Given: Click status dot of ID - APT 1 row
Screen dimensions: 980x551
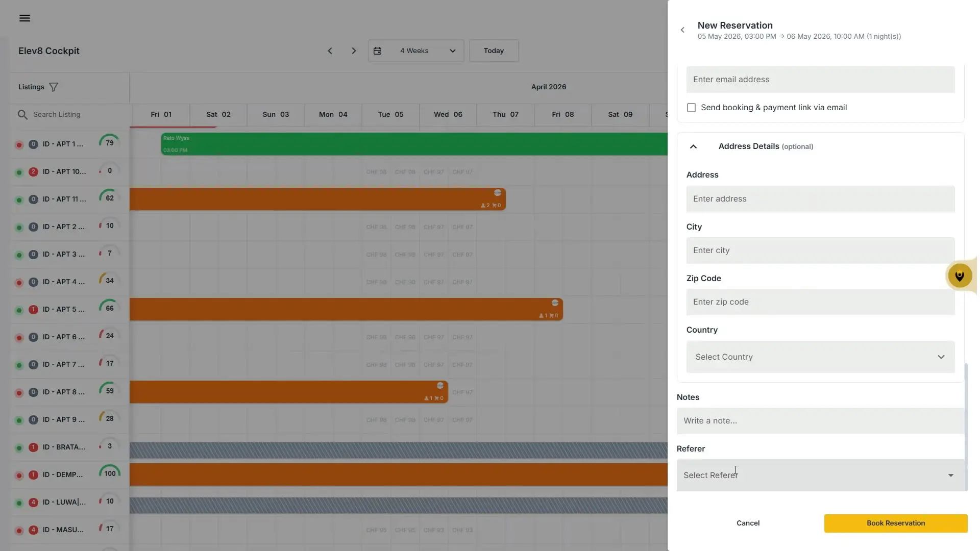Looking at the screenshot, I should pyautogui.click(x=19, y=145).
